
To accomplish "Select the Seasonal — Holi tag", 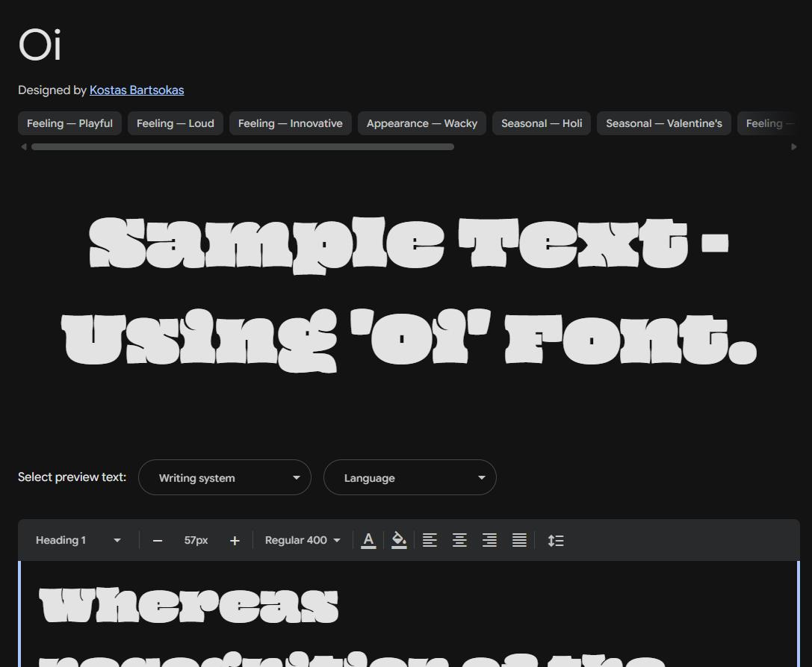I will [542, 123].
